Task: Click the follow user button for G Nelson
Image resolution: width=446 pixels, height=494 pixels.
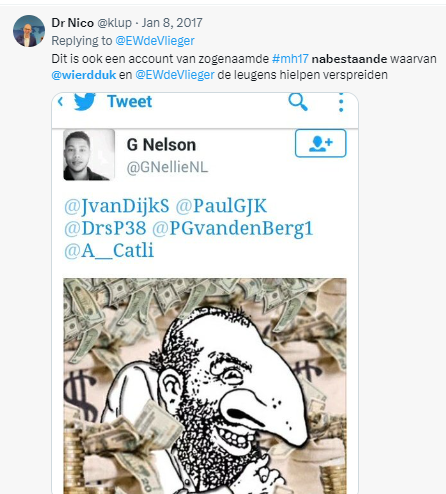Action: click(x=321, y=143)
